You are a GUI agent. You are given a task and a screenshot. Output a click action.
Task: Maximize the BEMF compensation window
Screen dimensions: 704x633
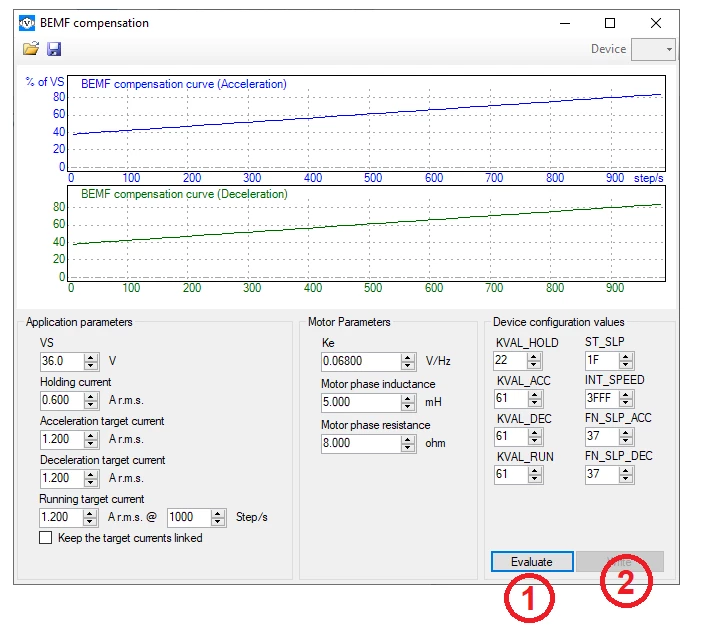coord(610,23)
